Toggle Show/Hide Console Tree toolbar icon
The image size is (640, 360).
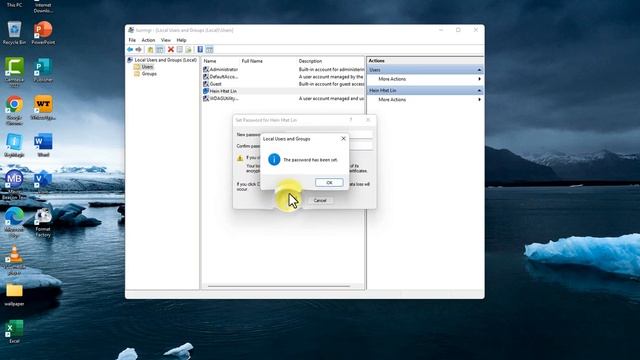160,49
